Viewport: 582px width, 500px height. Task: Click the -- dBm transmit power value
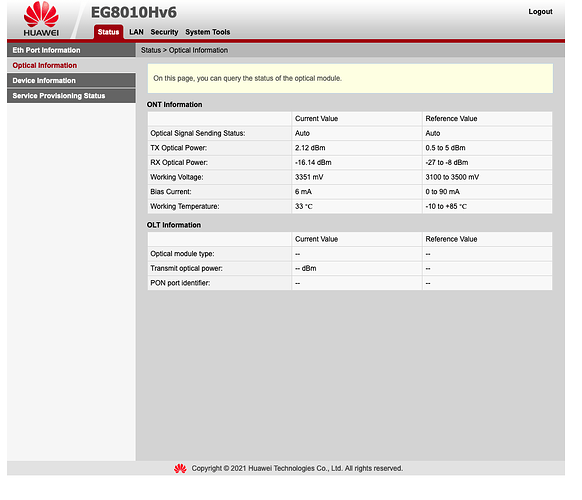click(306, 268)
